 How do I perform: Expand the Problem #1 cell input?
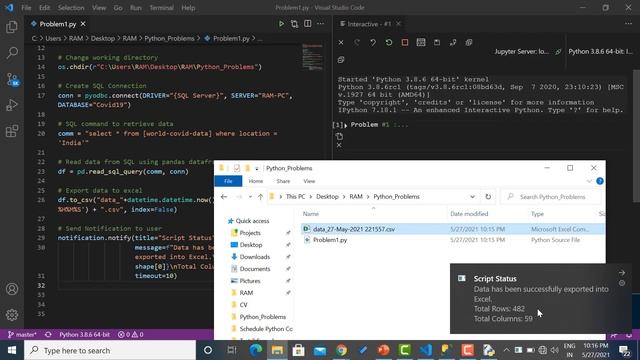346,125
